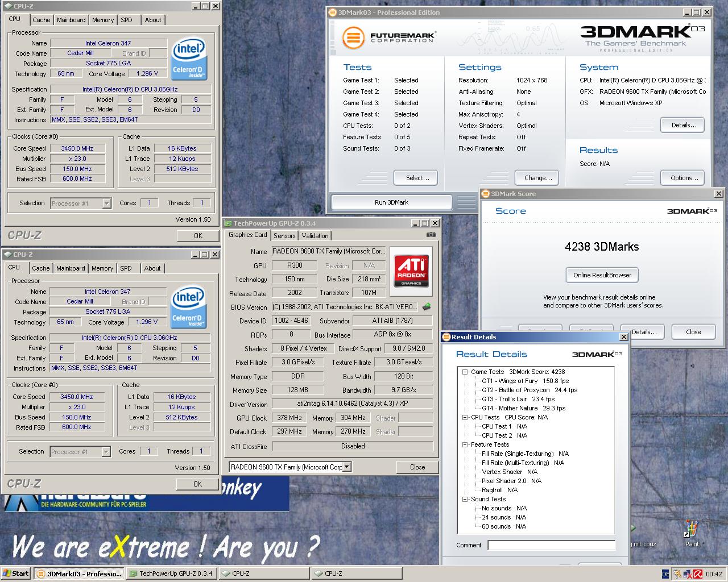The width and height of the screenshot is (728, 582).
Task: Collapse the Sound Tests tree node
Action: click(x=465, y=499)
